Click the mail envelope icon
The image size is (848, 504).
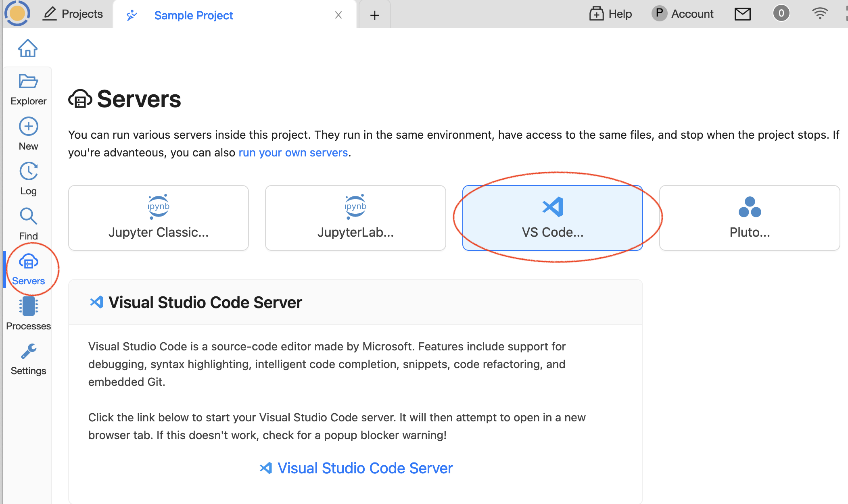(742, 14)
